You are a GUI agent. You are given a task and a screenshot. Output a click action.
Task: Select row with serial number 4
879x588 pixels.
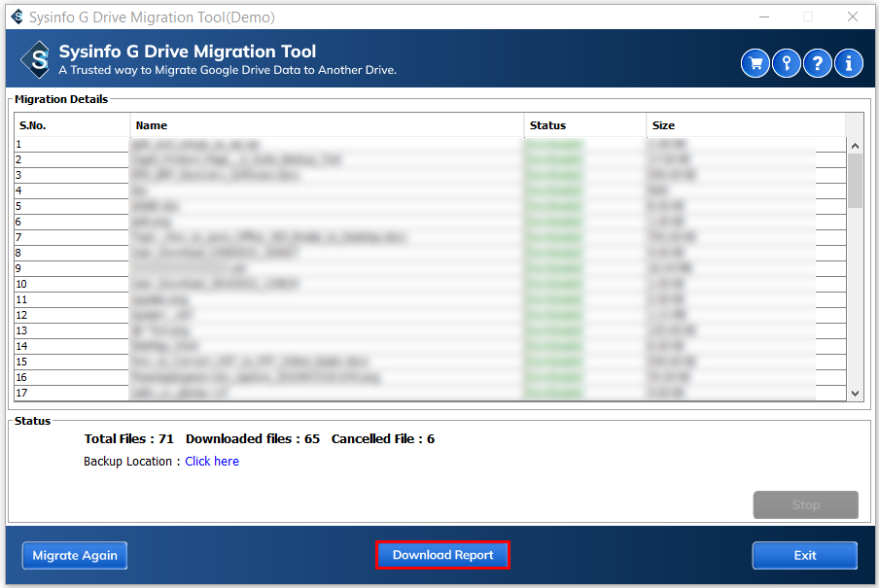(x=430, y=190)
